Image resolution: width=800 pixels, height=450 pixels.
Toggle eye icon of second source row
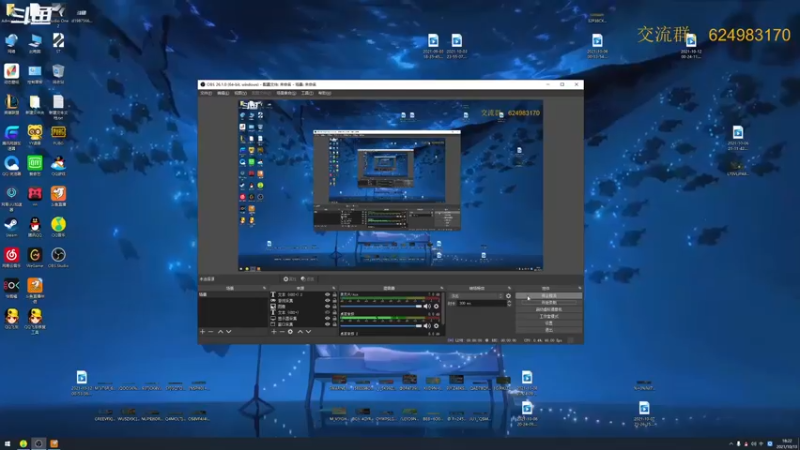tap(328, 301)
